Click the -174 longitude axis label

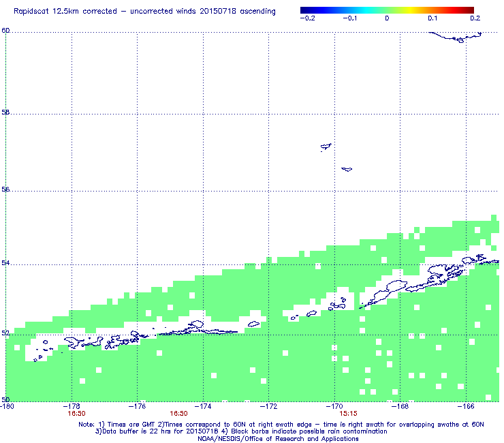203,406
